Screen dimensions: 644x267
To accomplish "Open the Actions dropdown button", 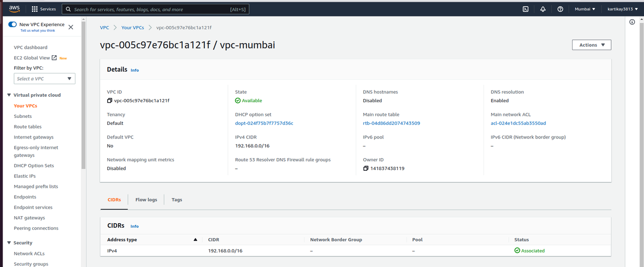I will pyautogui.click(x=592, y=45).
